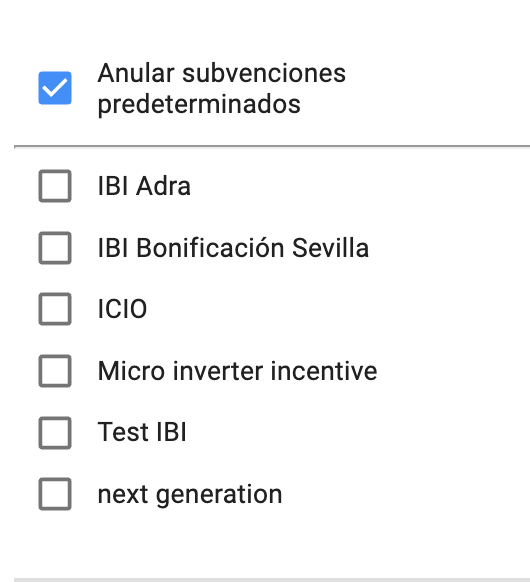
Task: Enable the next generation checkbox
Action: tap(55, 494)
